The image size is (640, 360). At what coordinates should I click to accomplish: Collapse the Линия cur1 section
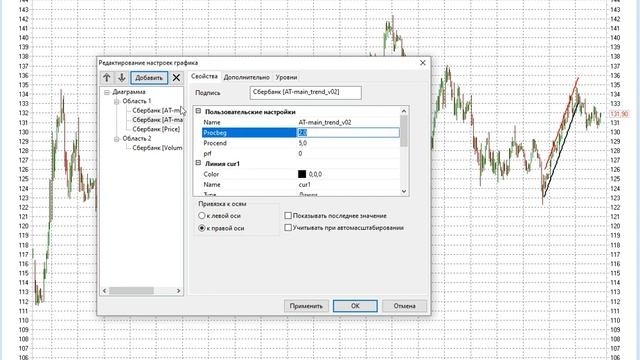(x=198, y=163)
